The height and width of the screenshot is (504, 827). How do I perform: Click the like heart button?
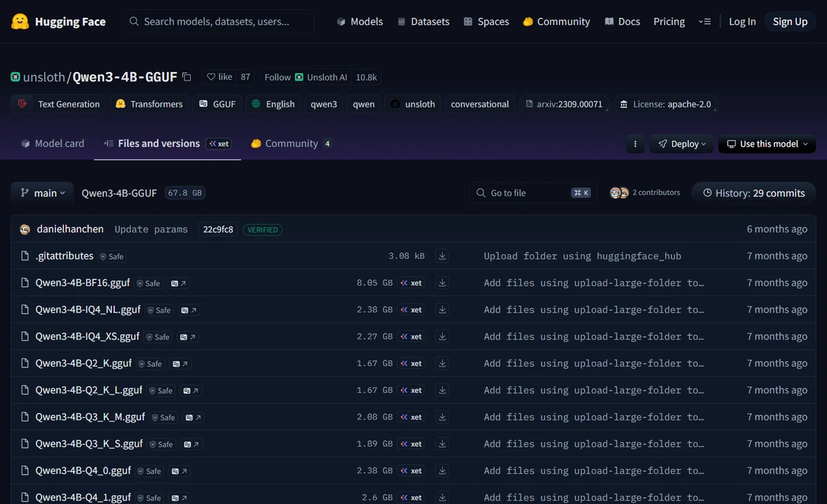coord(219,77)
